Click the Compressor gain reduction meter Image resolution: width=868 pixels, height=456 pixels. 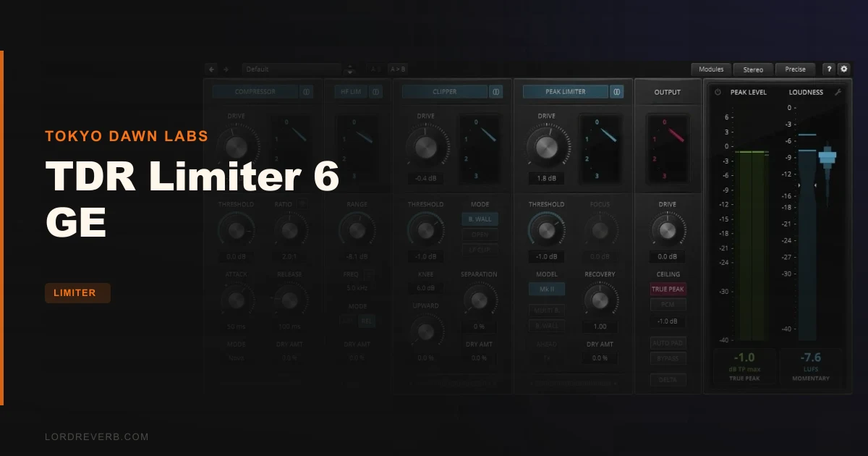[x=291, y=148]
